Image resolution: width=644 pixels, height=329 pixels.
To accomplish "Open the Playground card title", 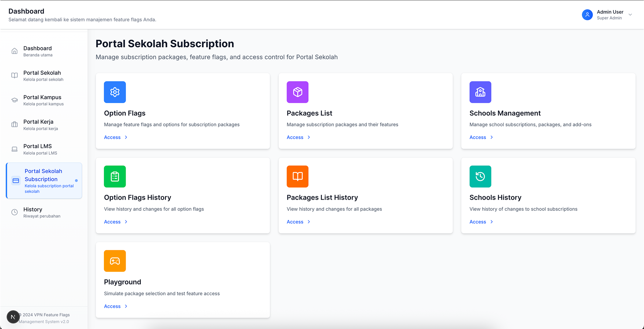I will [122, 282].
